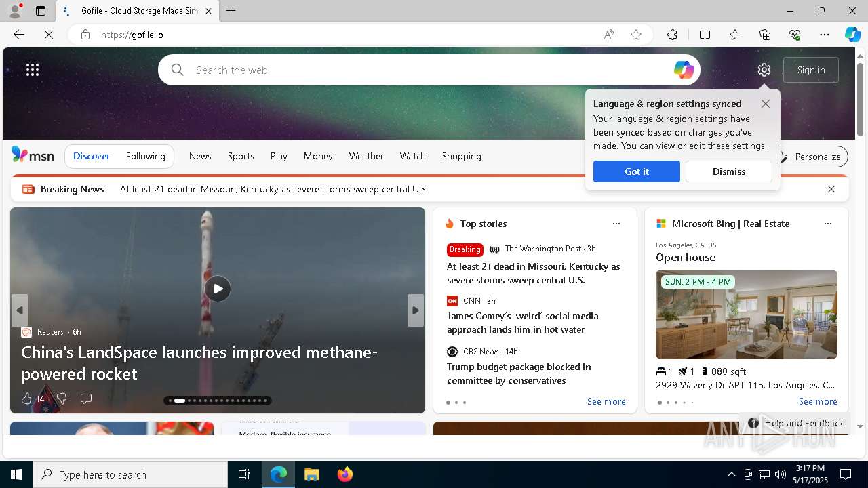This screenshot has height=488, width=868.
Task: Close the Gofile tab
Action: click(208, 11)
